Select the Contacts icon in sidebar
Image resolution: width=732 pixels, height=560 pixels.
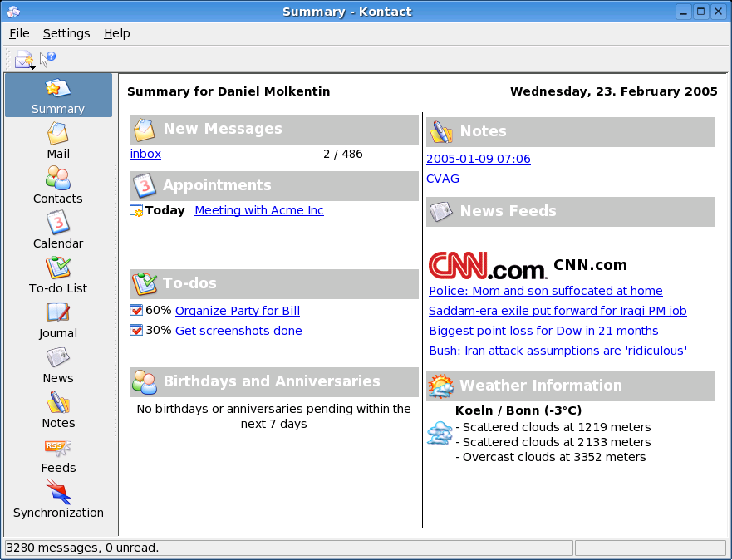pos(58,185)
